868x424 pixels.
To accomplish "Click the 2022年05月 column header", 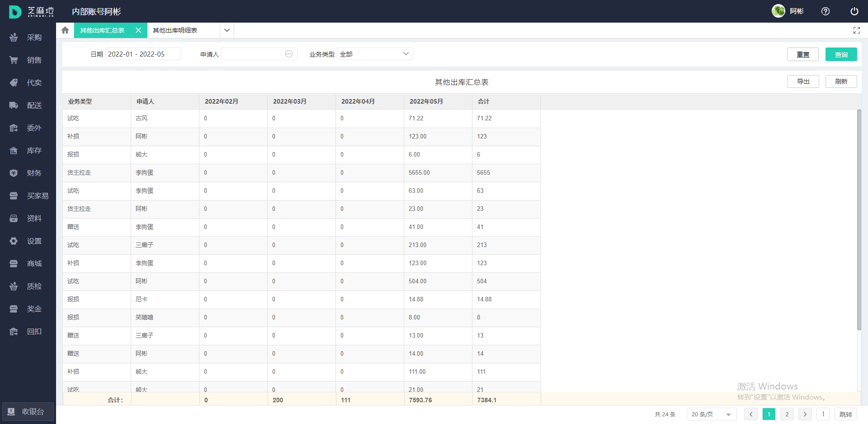I will 438,101.
